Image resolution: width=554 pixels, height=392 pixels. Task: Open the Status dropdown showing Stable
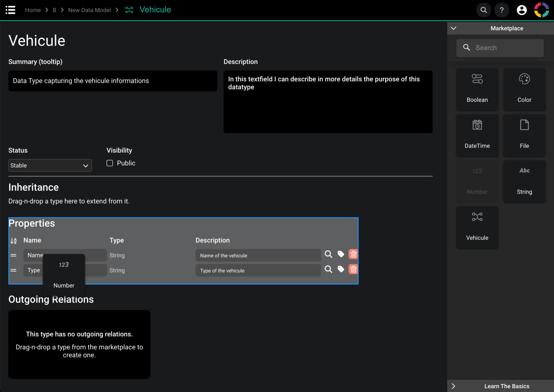(x=50, y=165)
